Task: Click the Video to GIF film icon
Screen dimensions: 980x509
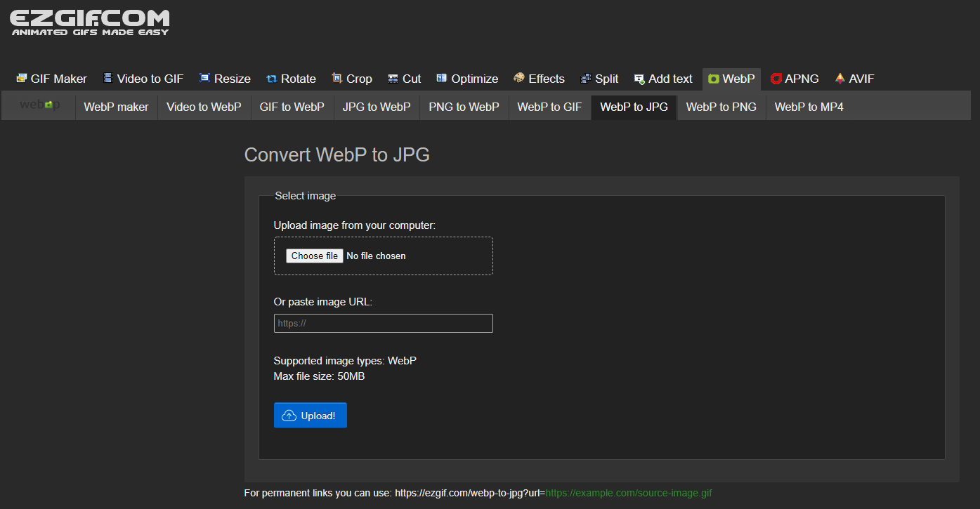Action: pos(108,78)
